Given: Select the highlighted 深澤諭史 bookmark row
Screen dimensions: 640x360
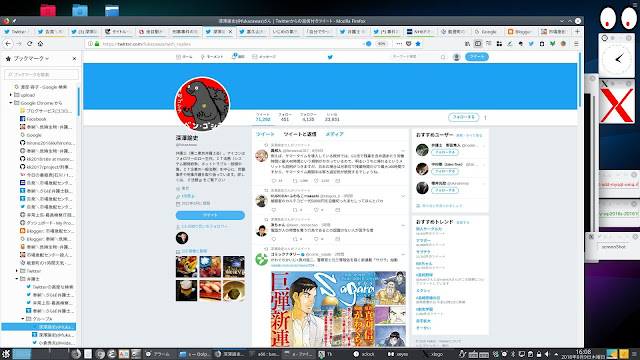Looking at the screenshot, I should 39,327.
